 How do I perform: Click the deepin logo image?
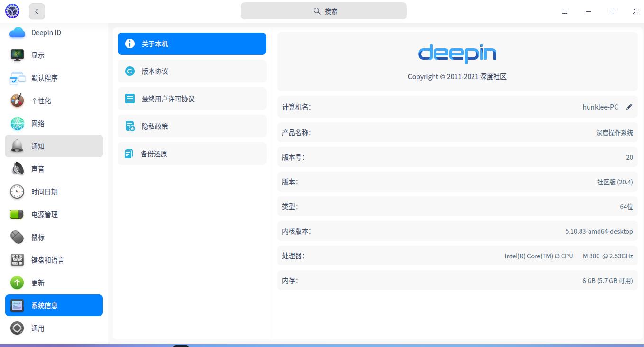pyautogui.click(x=457, y=54)
